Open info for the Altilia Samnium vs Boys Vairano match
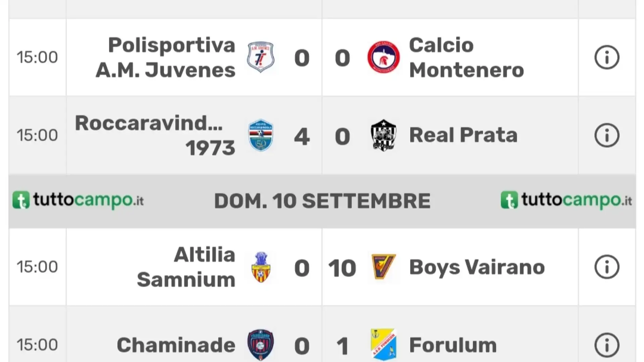The image size is (644, 362). coord(607,267)
